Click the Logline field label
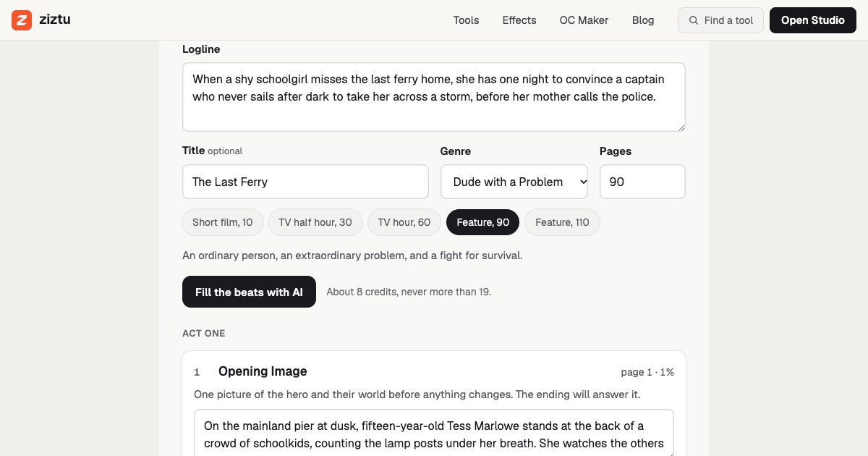Viewport: 868px width, 456px height. [201, 49]
